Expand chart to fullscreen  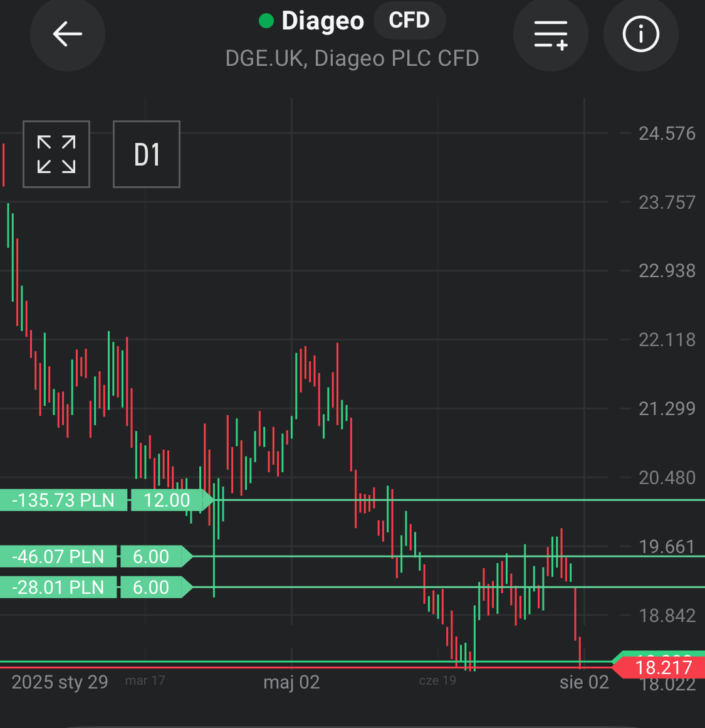(56, 154)
